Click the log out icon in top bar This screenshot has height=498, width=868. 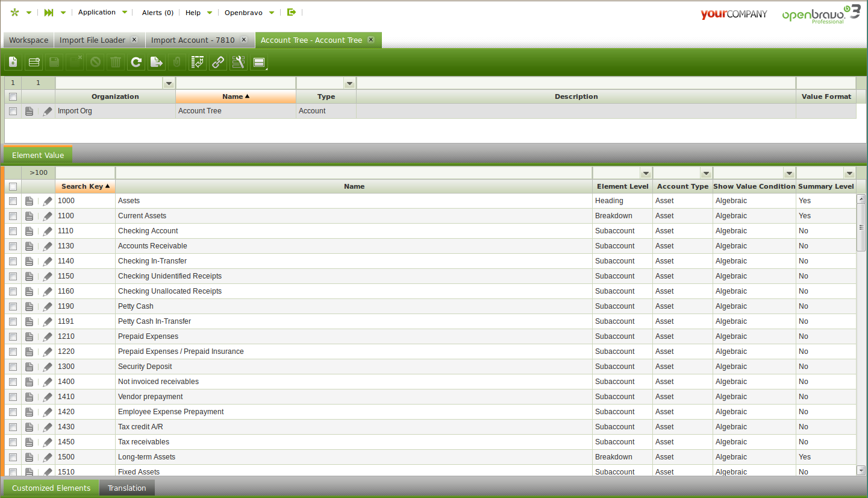pyautogui.click(x=292, y=12)
